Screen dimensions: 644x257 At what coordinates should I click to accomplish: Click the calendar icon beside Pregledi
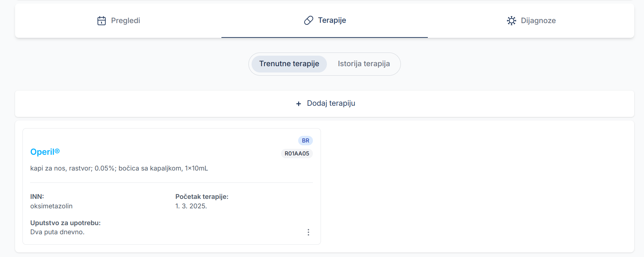(x=101, y=21)
